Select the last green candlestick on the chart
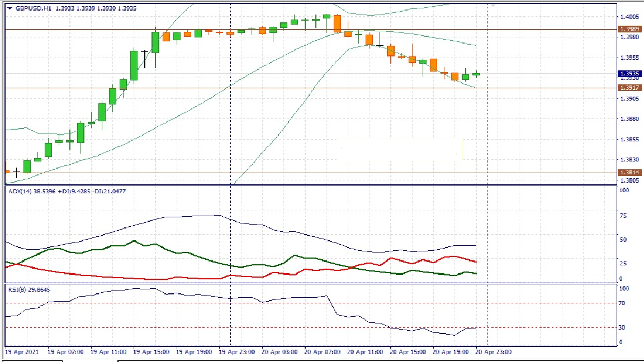644x362 pixels. pyautogui.click(x=476, y=74)
